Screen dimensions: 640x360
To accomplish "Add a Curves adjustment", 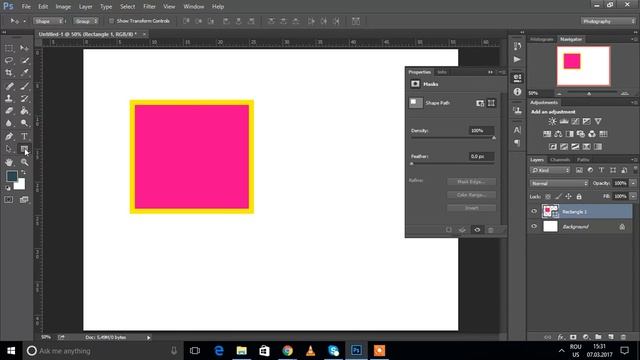I will click(x=575, y=121).
